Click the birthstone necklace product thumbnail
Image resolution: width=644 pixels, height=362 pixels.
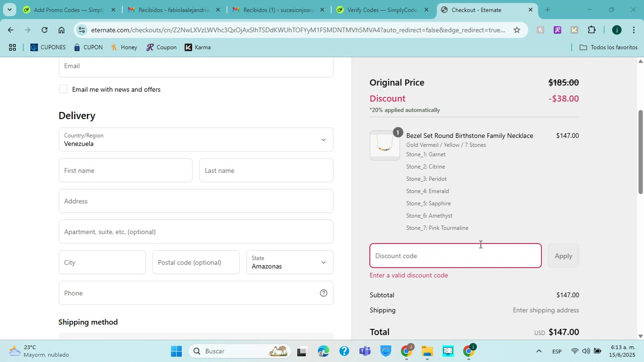tap(385, 146)
